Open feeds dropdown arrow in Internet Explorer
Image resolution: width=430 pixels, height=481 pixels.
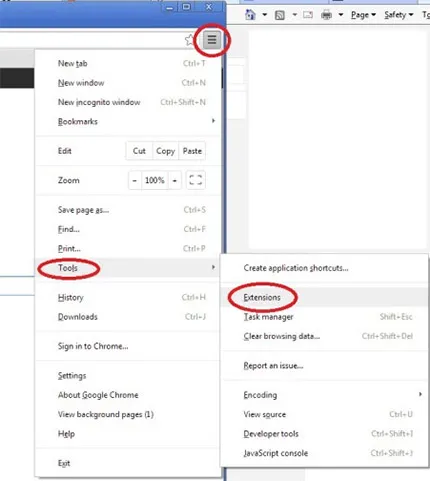point(294,15)
